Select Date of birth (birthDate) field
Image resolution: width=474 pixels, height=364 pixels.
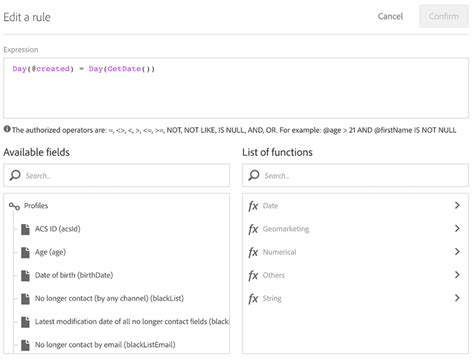[x=74, y=275]
